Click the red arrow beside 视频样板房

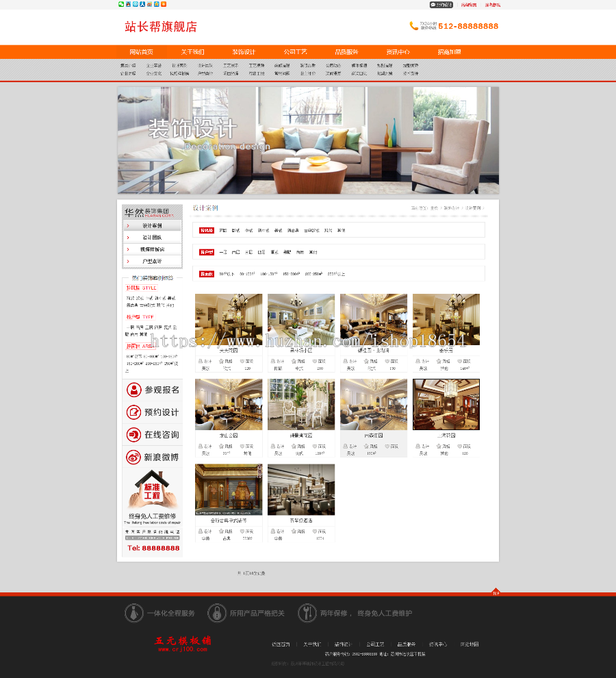coord(128,249)
